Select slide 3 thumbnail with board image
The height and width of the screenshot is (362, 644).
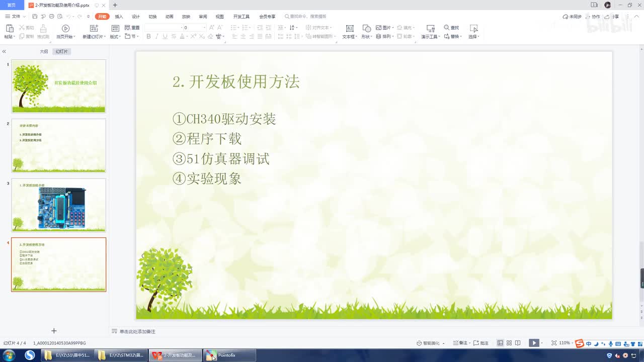click(59, 205)
